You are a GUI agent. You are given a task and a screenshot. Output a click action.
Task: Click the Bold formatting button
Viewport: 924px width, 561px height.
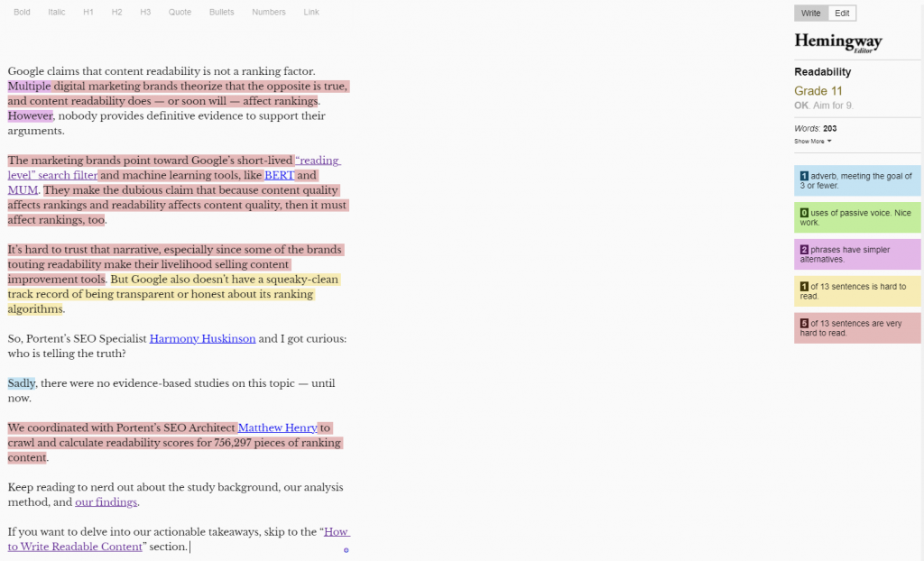coord(22,13)
